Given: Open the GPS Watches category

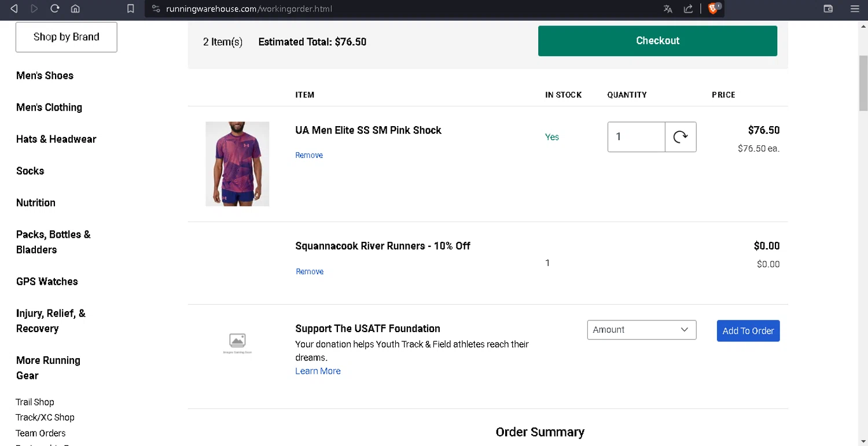Looking at the screenshot, I should click(x=47, y=281).
